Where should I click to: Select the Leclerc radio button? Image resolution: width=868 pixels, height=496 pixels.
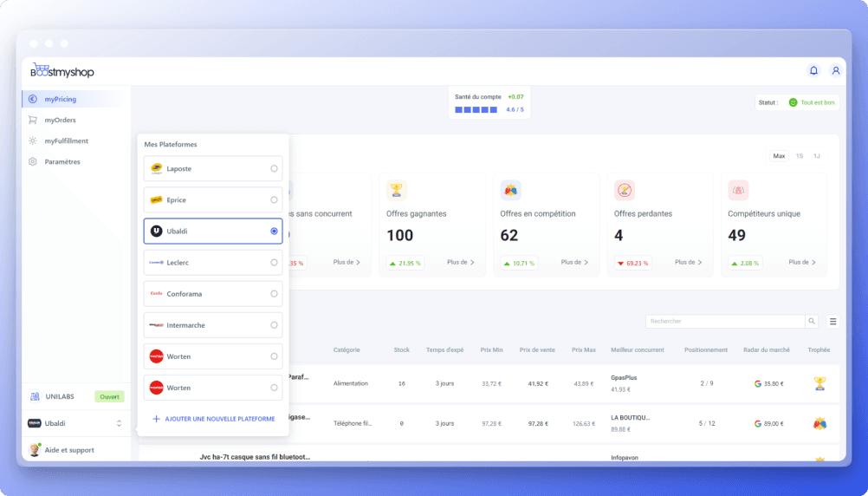tap(274, 263)
